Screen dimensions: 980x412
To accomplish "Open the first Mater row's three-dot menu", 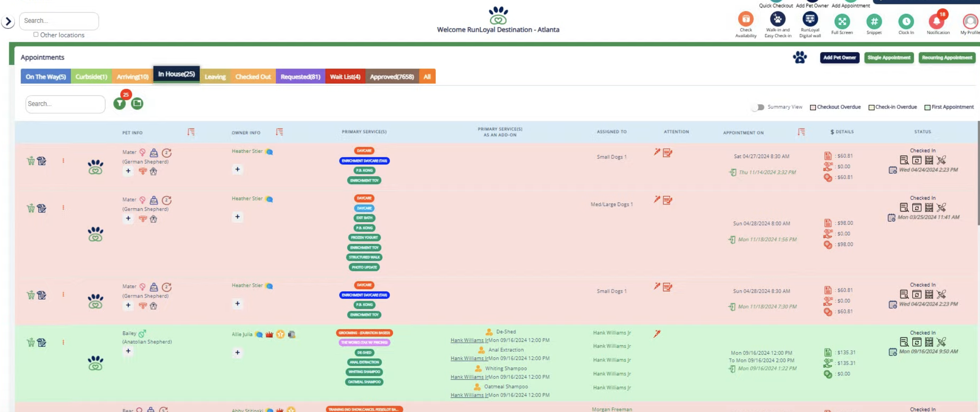I will [63, 161].
